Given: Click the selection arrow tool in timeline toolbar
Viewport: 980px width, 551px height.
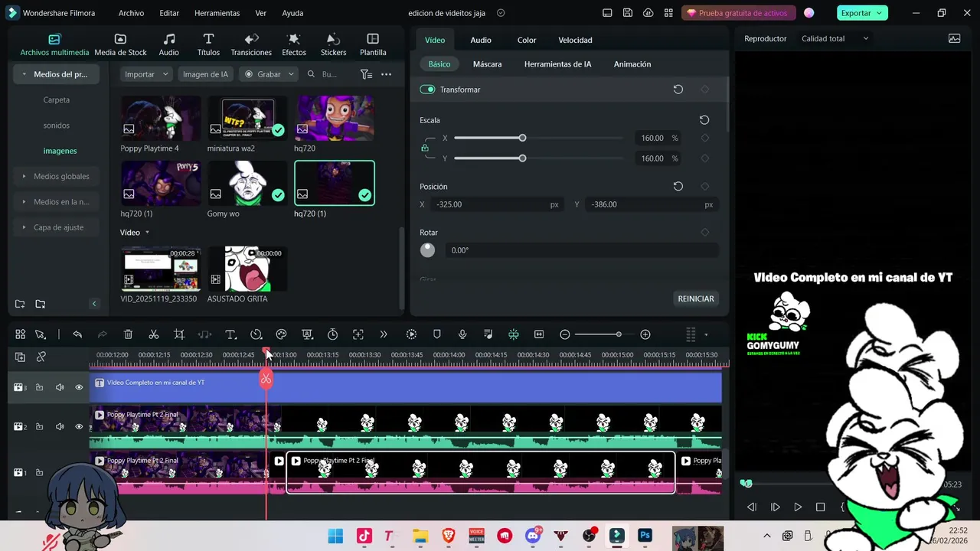Looking at the screenshot, I should [x=41, y=334].
